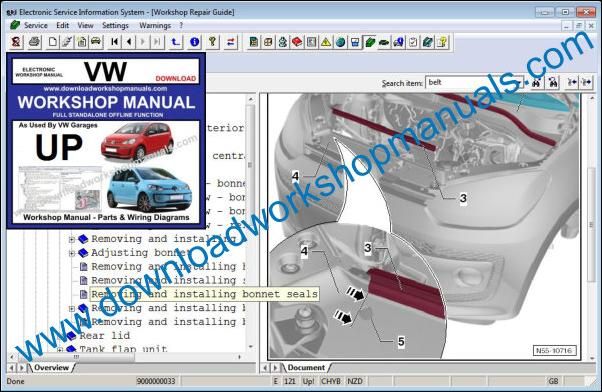Jump to the first page with the first-page arrow
The width and height of the screenshot is (602, 392).
click(x=114, y=42)
